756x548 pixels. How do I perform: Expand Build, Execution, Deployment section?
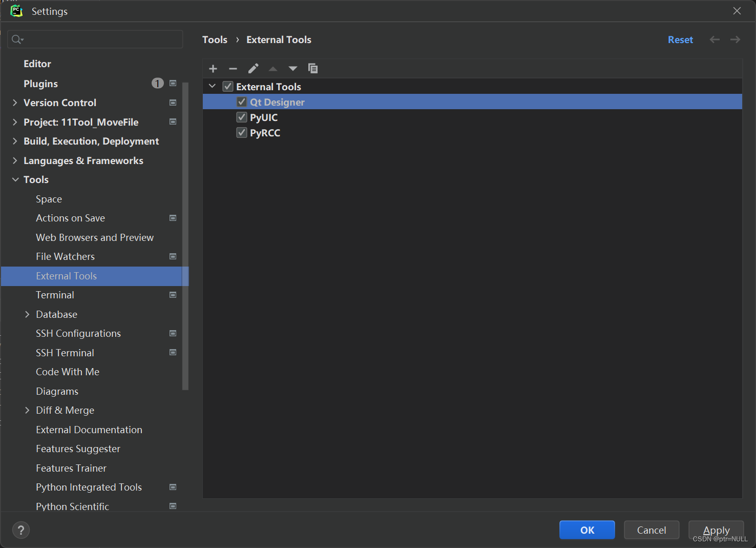click(15, 141)
